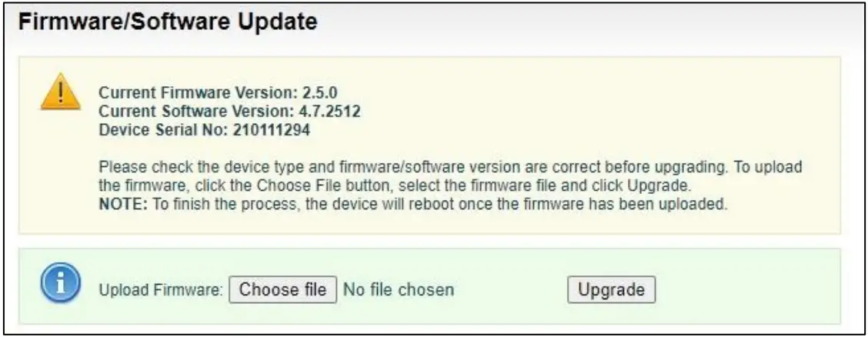Hit the Upgrade button
Viewport: 868px width, 337px height.
coord(611,290)
